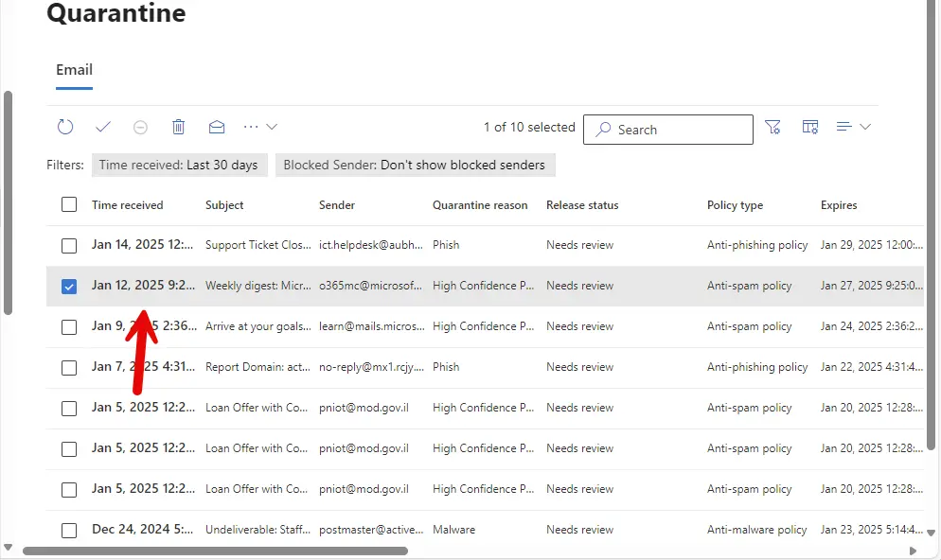Check the Jan 9 Arrive at your goals row
The height and width of the screenshot is (560, 941).
(69, 326)
